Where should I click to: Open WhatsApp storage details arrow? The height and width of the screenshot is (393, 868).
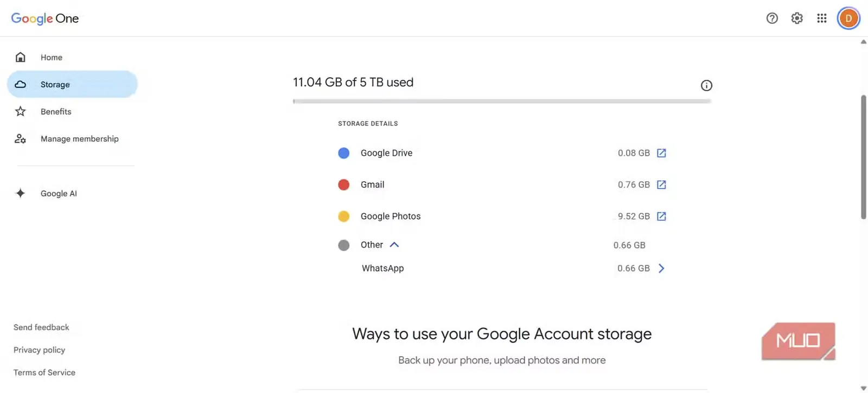click(x=661, y=268)
